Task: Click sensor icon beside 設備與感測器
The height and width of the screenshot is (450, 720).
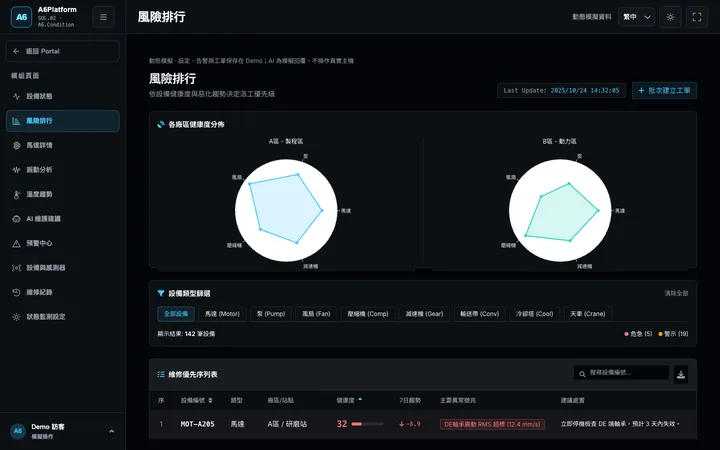Action: 17,268
